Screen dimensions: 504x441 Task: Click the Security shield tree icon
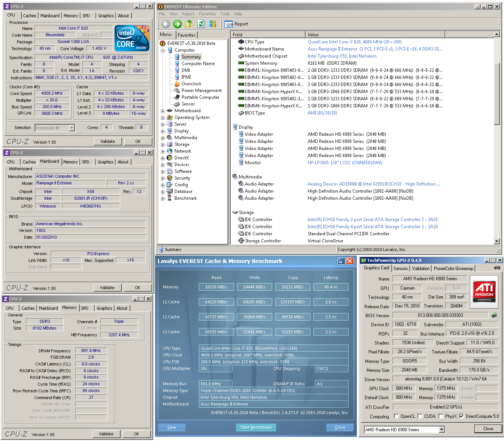[170, 178]
